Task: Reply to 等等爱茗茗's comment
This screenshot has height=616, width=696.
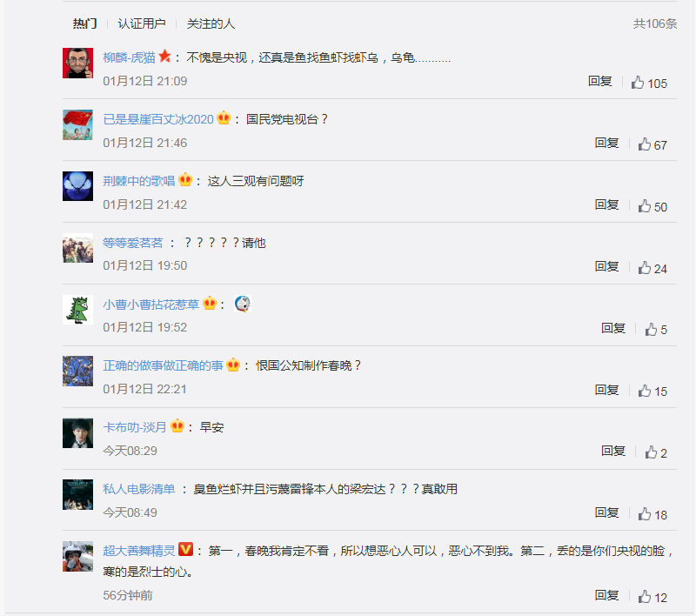Action: (606, 266)
